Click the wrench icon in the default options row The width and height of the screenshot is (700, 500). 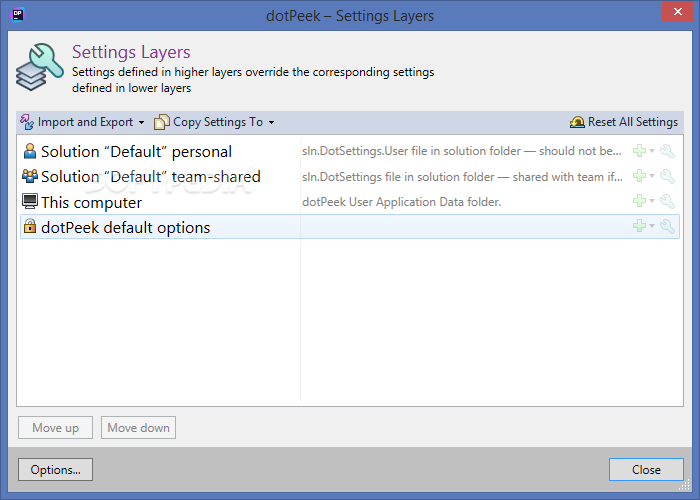(x=667, y=226)
